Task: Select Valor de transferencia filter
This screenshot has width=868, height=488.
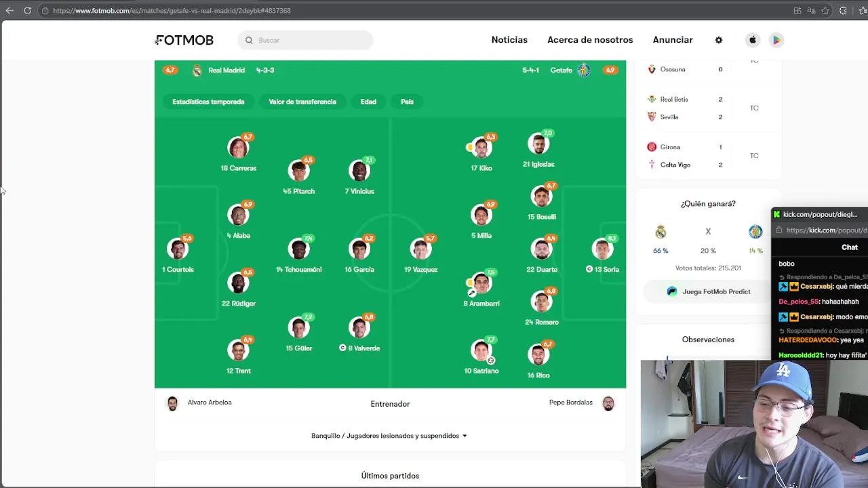Action: 302,102
